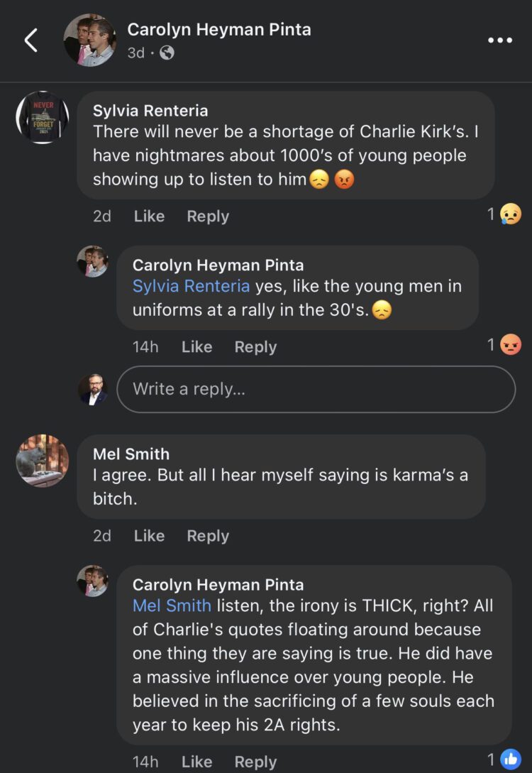532x773 pixels.
Task: Like Mel Smith's comment
Action: coord(148,536)
